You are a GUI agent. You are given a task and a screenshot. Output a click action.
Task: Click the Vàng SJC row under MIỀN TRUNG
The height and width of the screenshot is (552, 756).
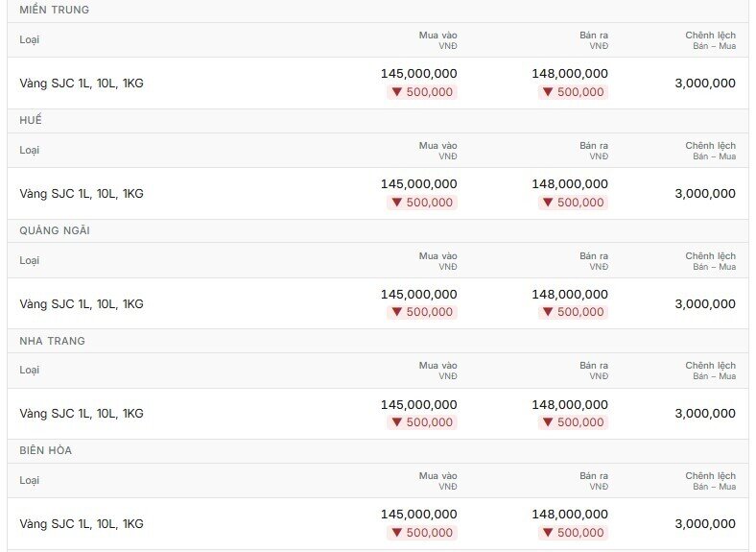(378, 84)
